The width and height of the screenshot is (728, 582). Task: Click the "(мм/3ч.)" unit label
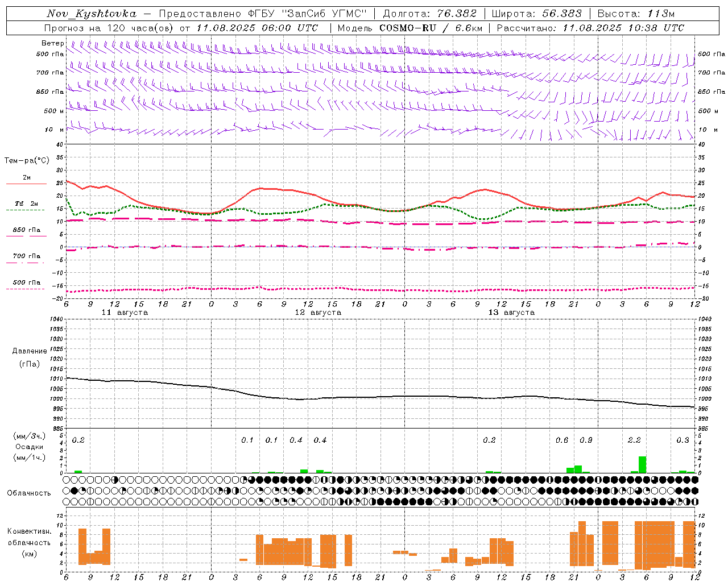(29, 436)
